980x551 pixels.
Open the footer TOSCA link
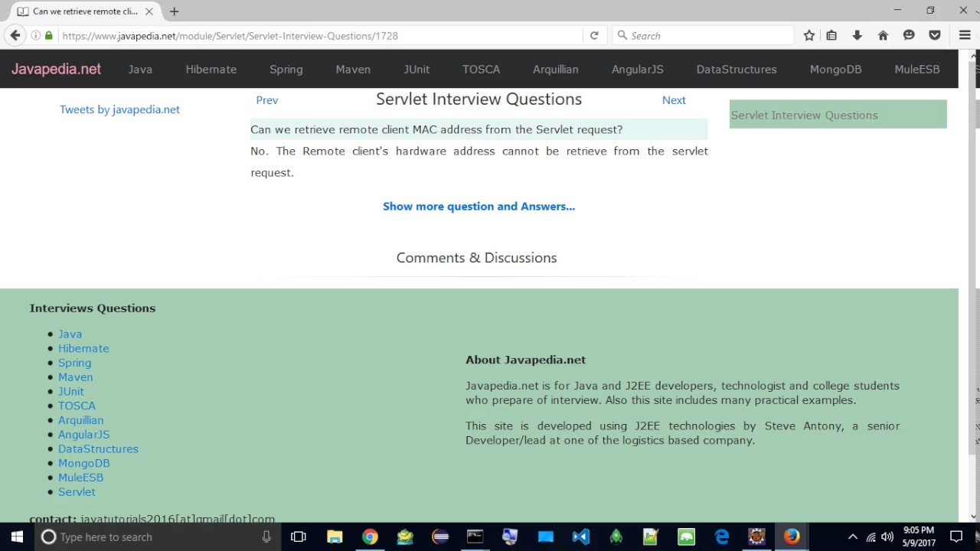coord(77,406)
